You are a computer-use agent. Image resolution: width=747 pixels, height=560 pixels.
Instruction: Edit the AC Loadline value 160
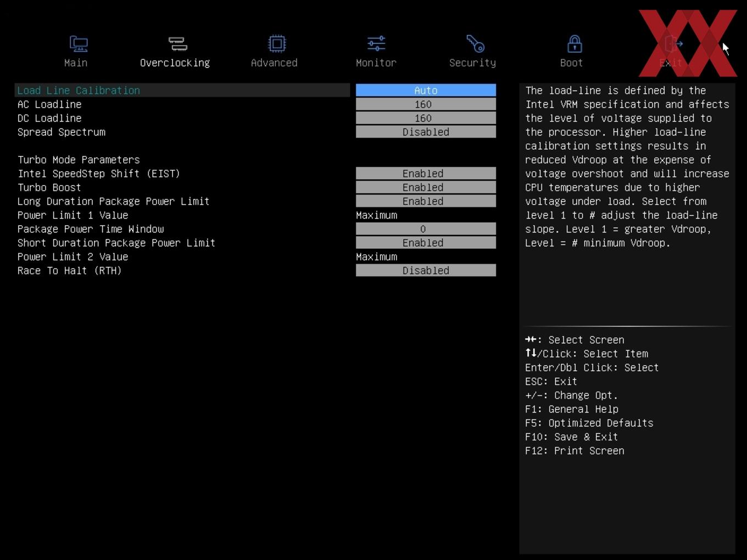click(426, 104)
